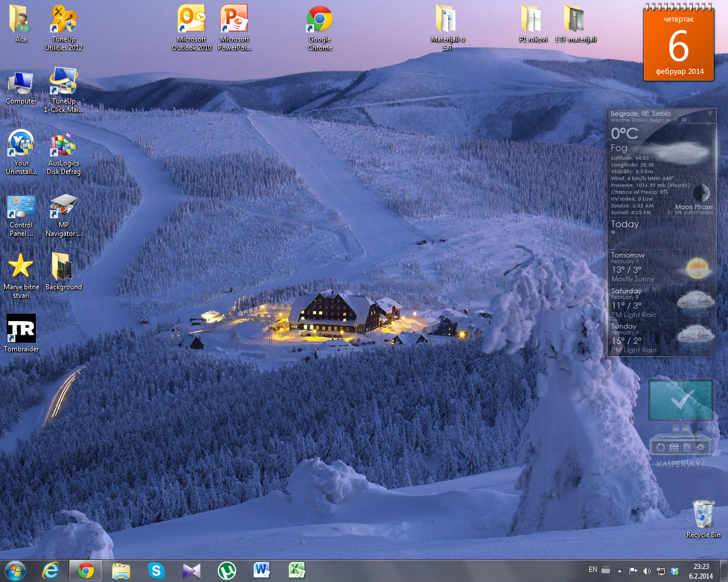Select the Google Chrome desktop shortcut
Screen dimensions: 728x582
[x=320, y=28]
